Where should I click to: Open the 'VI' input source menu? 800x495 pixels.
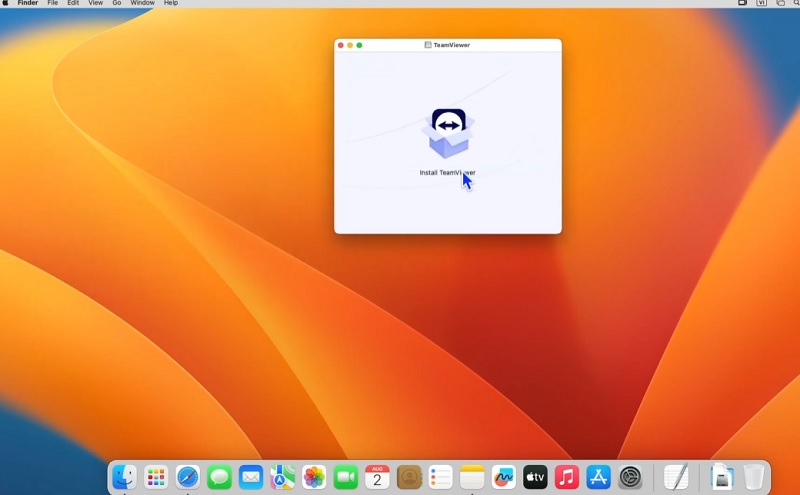(761, 3)
